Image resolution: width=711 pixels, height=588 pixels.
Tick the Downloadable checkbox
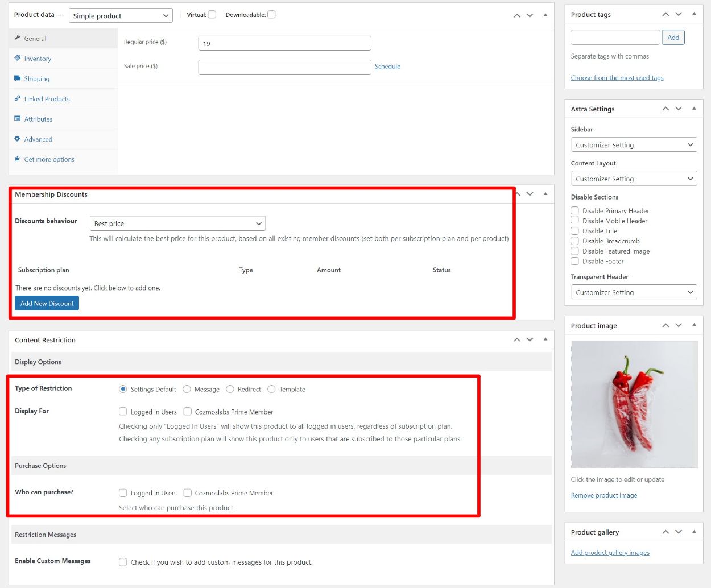tap(271, 15)
